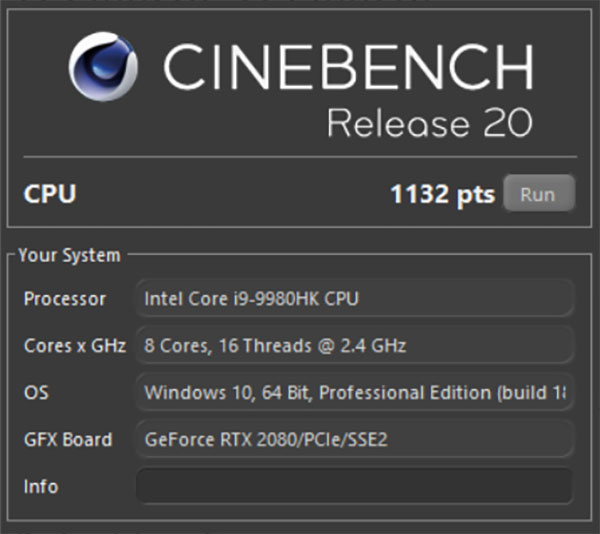Focus the empty Info text field

coord(354,487)
